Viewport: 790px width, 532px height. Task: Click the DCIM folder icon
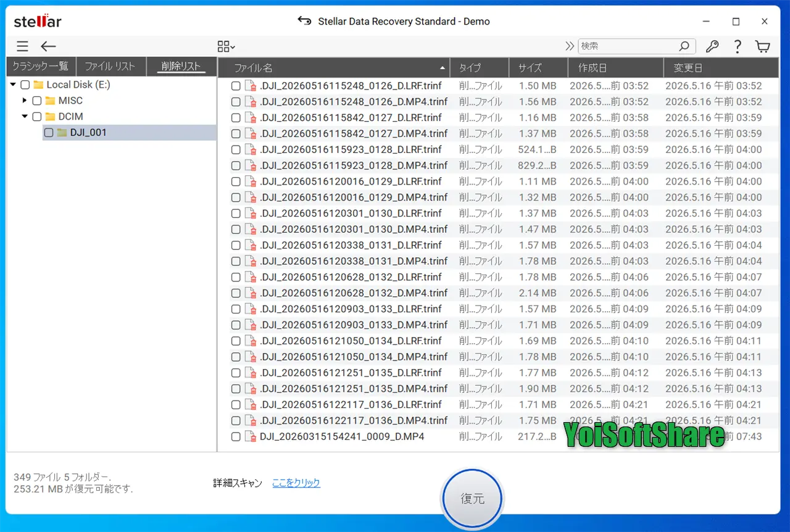coord(50,117)
